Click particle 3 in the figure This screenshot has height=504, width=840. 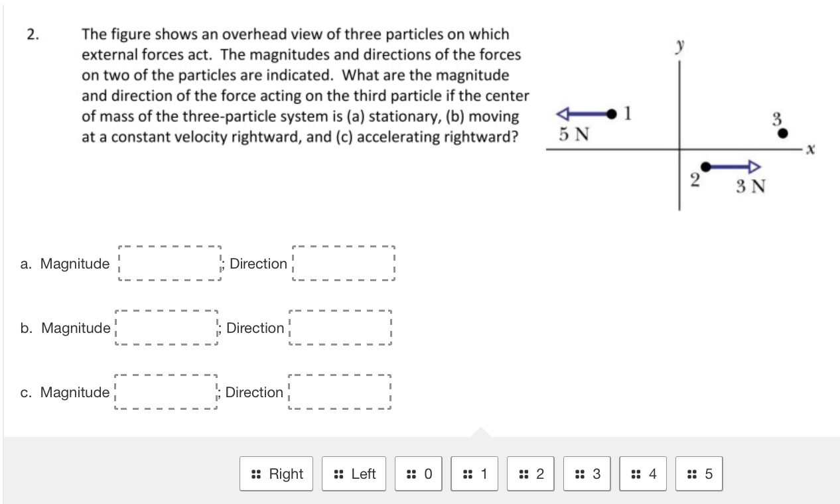(783, 133)
